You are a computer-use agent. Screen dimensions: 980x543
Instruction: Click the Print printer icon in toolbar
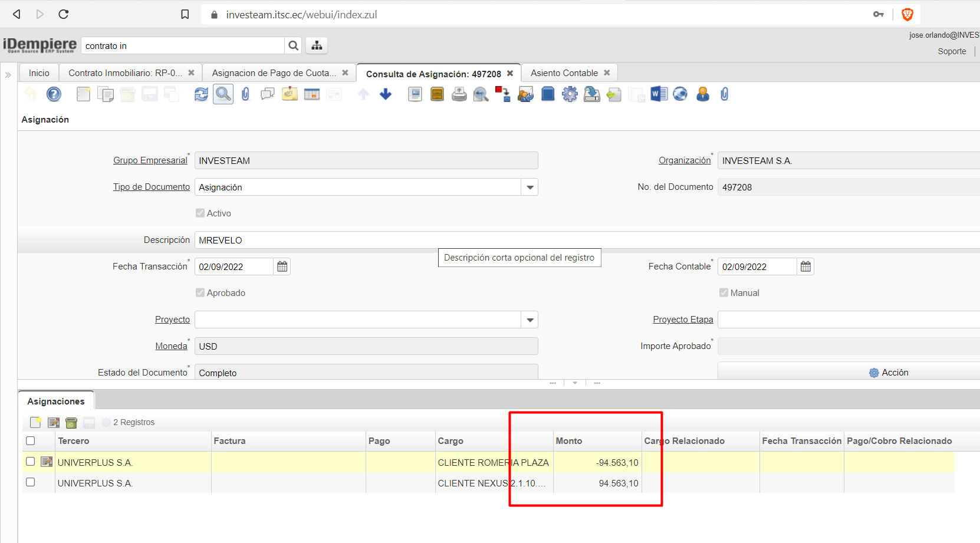[x=459, y=94]
